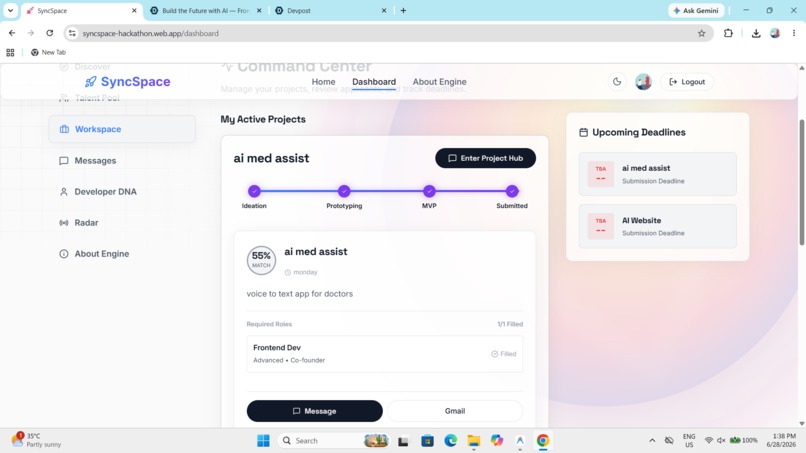The image size is (806, 453).
Task: Click the Filled status check icon
Action: (x=494, y=354)
